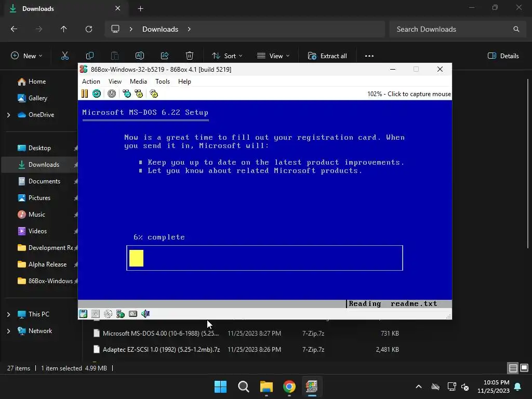Screen dimensions: 532x399
Task: Open Pictures in the navigation pane
Action: (x=41, y=198)
